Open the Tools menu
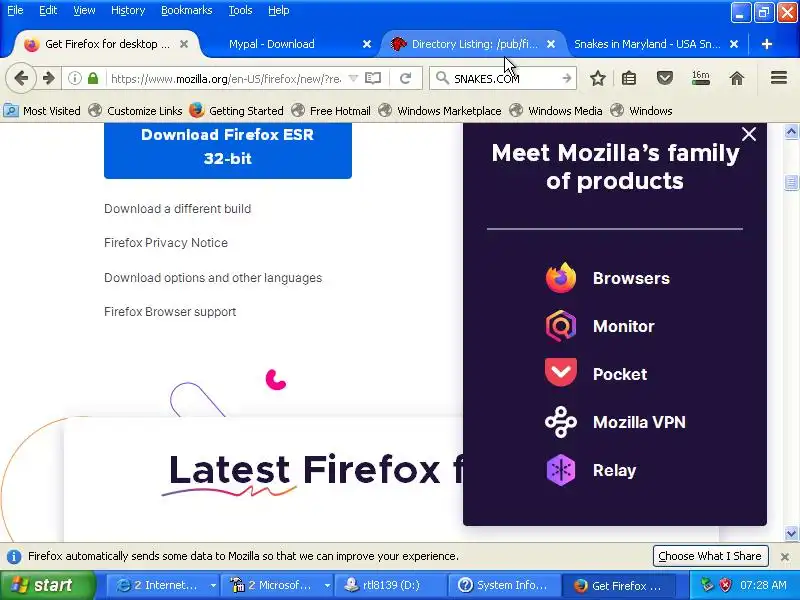 [x=240, y=10]
